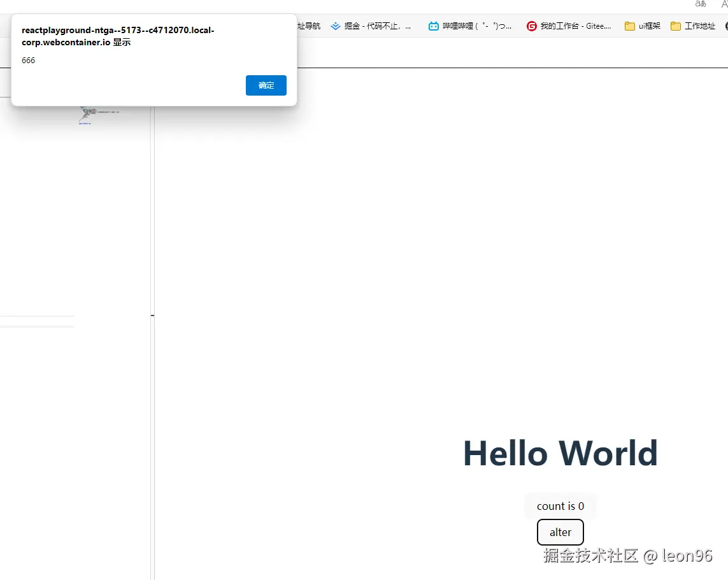Click the count is 0 button
The image size is (728, 580).
pos(560,506)
